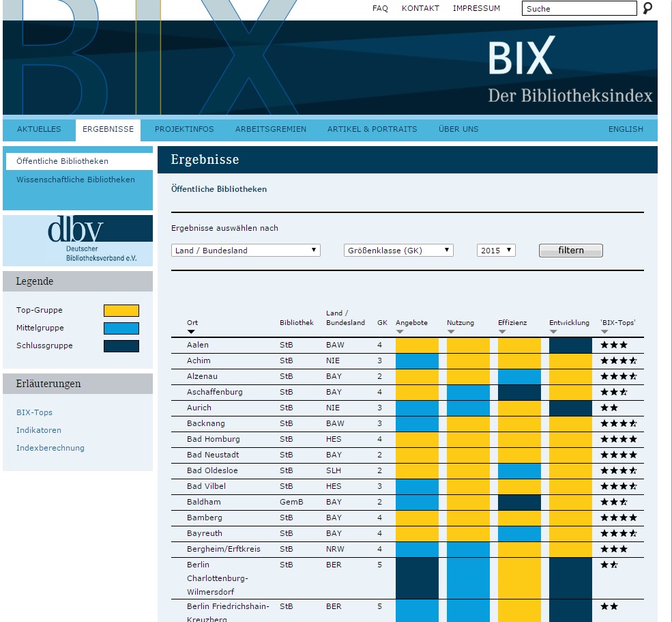Sort by Effizienz column arrow
Image resolution: width=672 pixels, height=622 pixels.
[x=502, y=332]
